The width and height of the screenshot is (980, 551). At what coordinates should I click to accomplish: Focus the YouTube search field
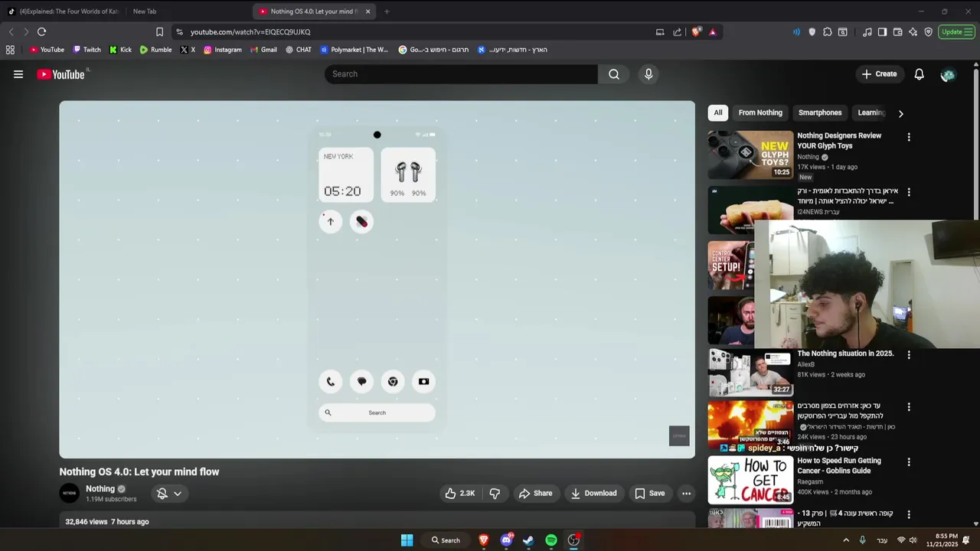(461, 74)
